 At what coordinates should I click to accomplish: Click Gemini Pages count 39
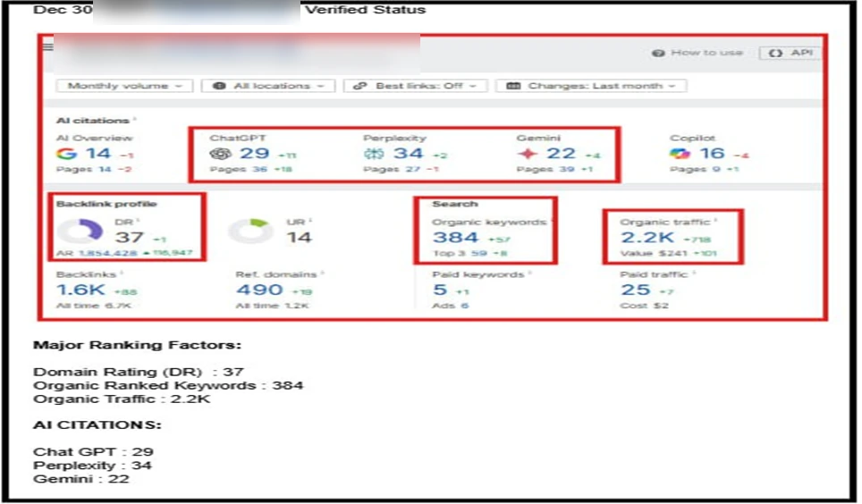566,169
